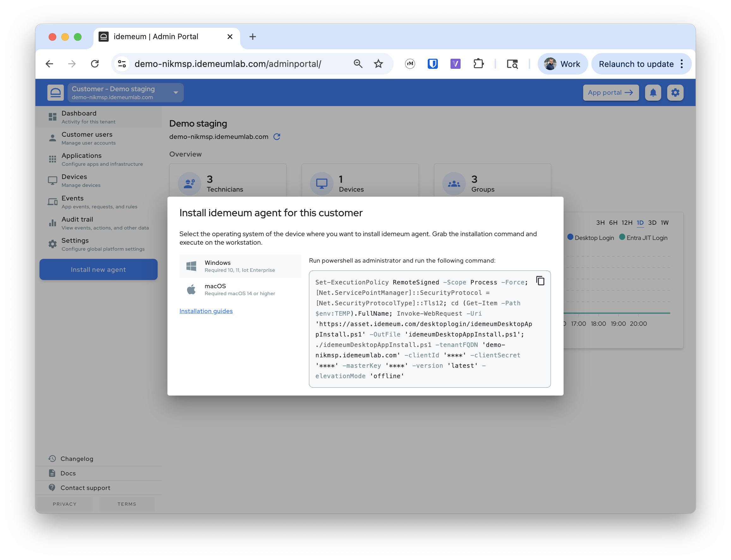Open Applications section
The height and width of the screenshot is (560, 731).
pyautogui.click(x=98, y=159)
